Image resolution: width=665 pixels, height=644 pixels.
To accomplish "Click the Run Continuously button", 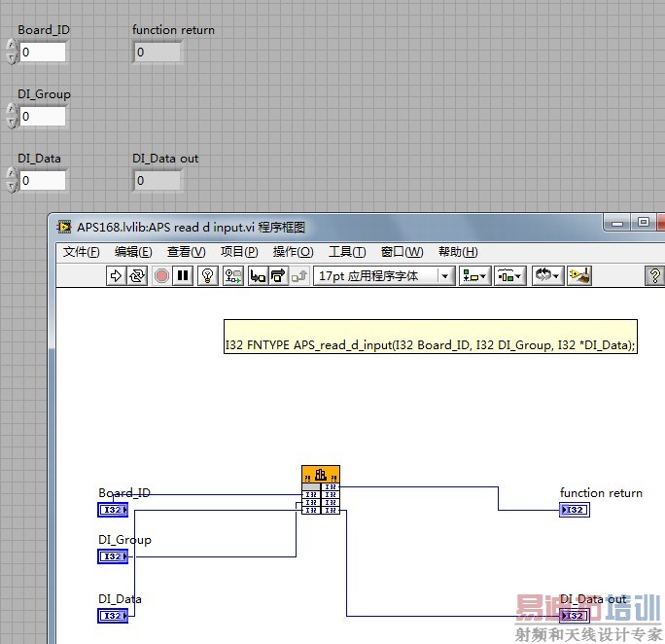I will pos(137,275).
